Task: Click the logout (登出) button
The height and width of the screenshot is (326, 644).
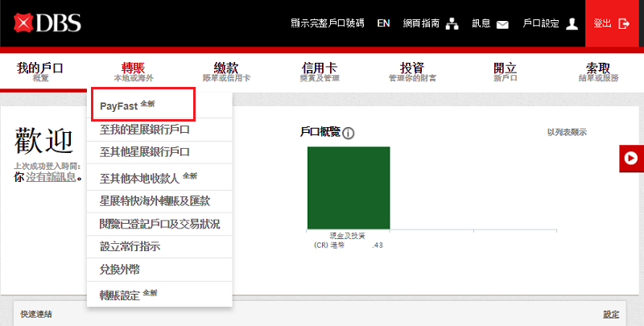Action: point(613,24)
